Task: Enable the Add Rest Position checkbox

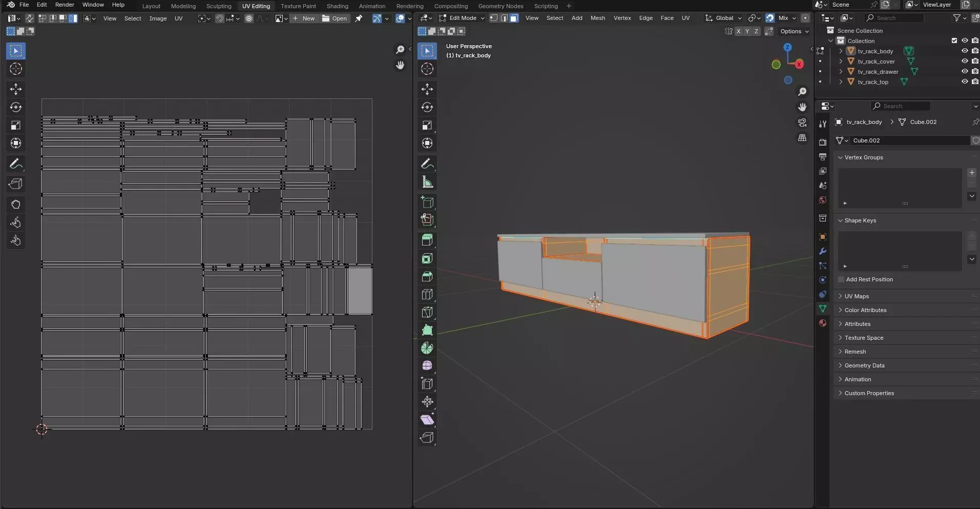Action: tap(841, 279)
